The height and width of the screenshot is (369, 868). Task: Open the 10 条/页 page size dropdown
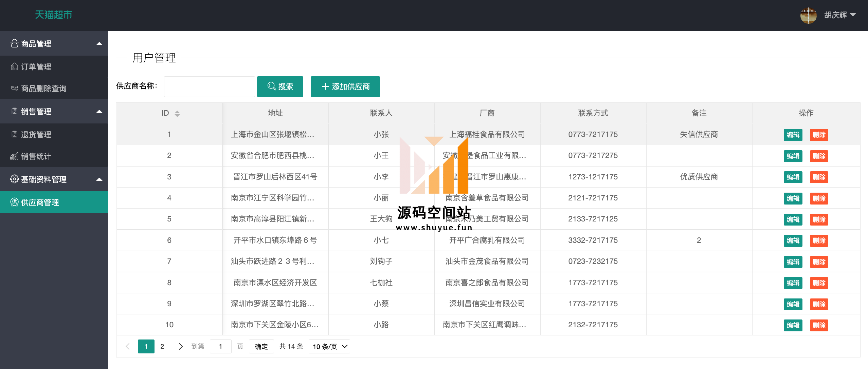tap(329, 346)
